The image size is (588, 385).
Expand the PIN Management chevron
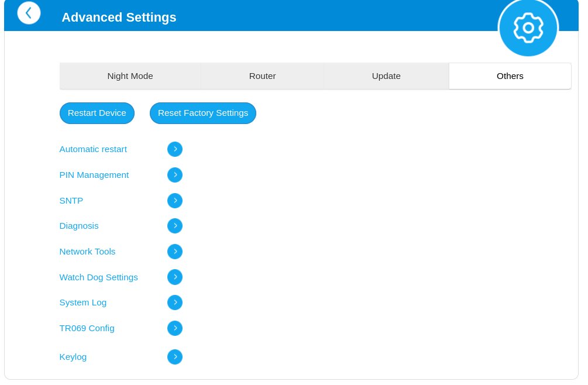tap(175, 175)
